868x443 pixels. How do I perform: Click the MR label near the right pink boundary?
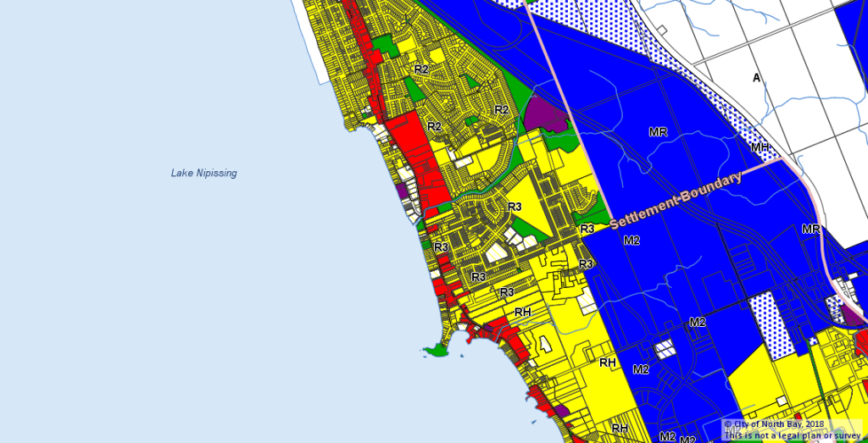pos(811,230)
